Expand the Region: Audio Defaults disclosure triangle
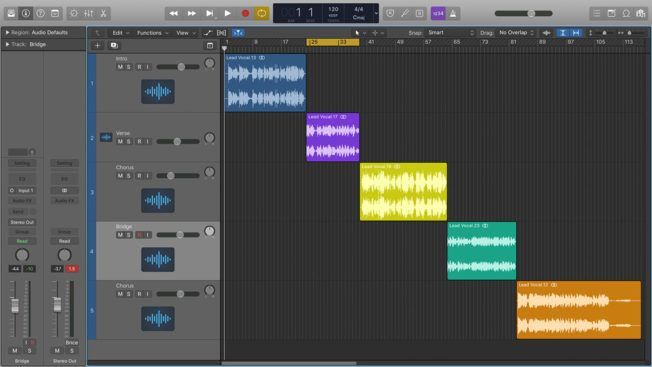This screenshot has height=367, width=652. (x=7, y=32)
